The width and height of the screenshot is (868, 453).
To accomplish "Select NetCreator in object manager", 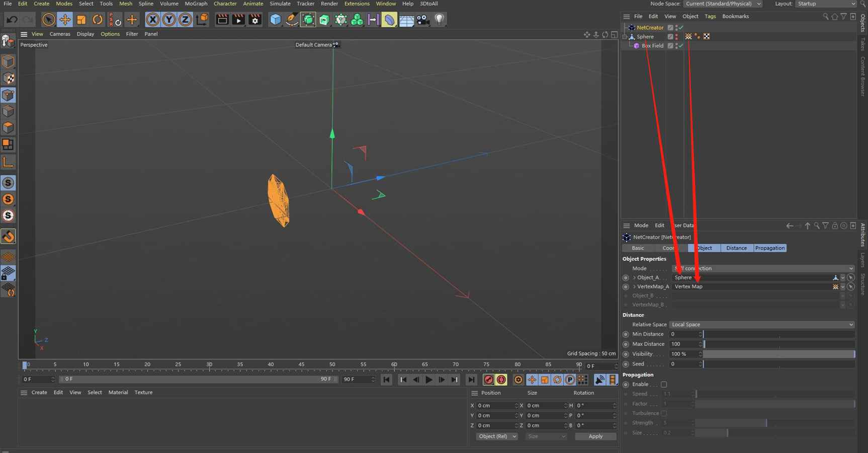I will coord(650,28).
